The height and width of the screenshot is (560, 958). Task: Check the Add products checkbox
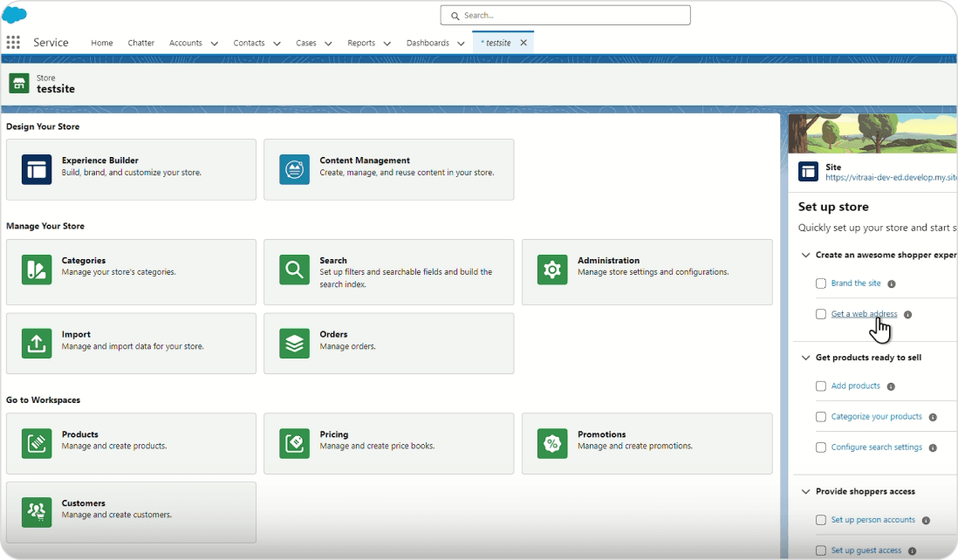coord(820,386)
